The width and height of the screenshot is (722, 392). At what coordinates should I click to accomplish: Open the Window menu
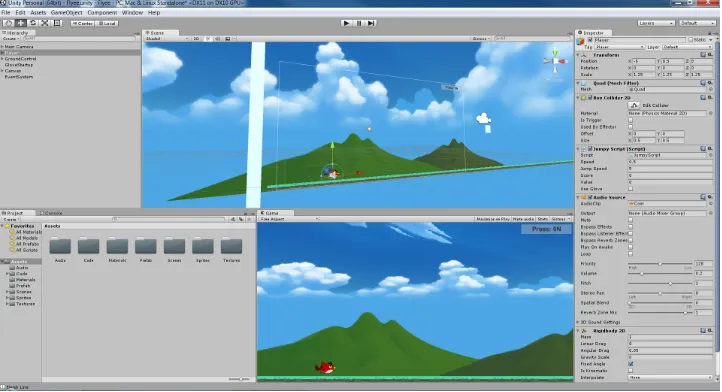click(132, 13)
